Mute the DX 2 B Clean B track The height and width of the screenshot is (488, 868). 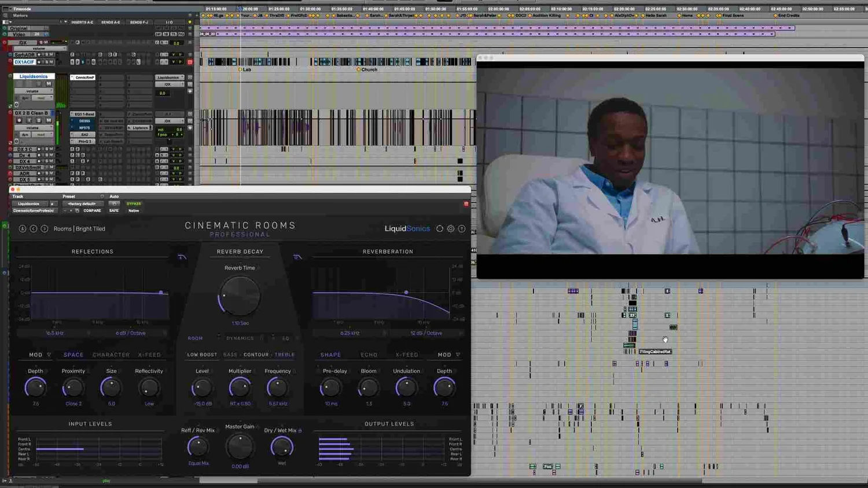point(49,121)
